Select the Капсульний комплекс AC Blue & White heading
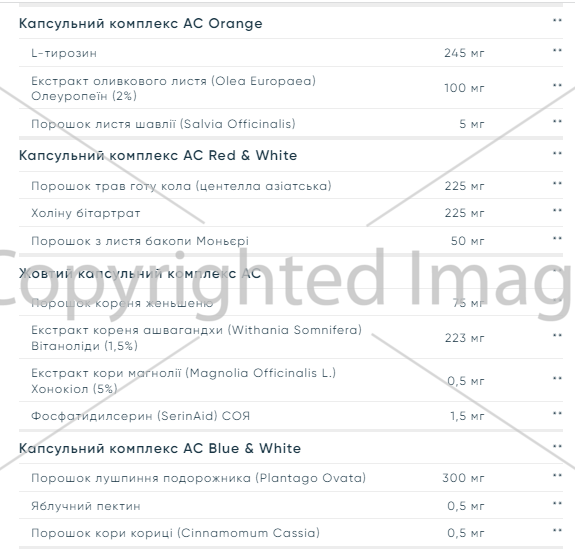The width and height of the screenshot is (575, 556). coord(160,448)
